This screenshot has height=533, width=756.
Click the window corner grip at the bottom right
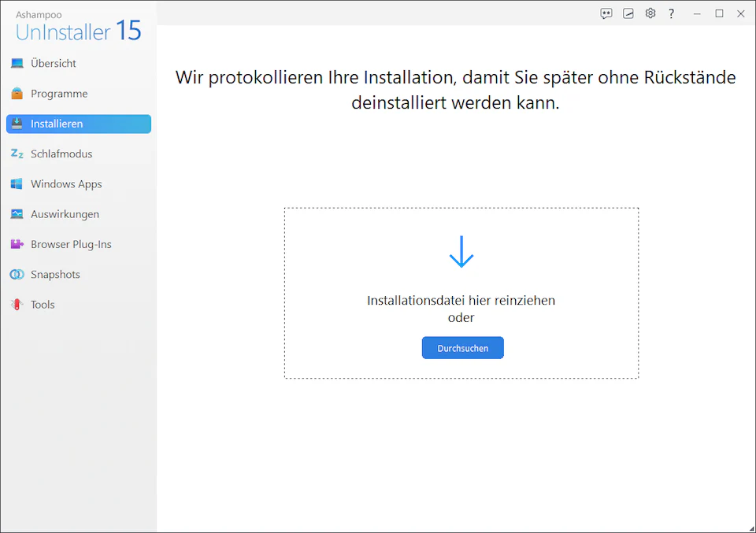[x=751, y=528]
